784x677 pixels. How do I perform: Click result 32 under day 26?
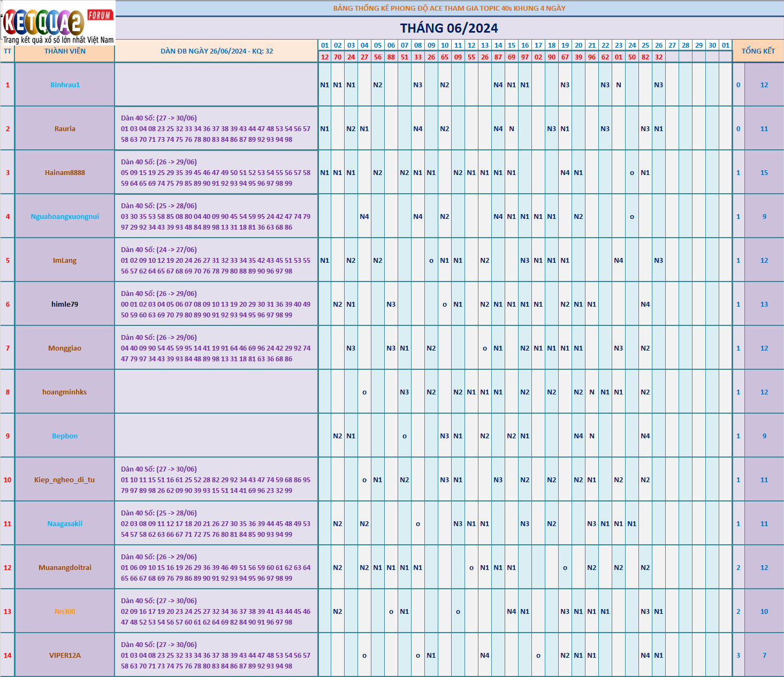pyautogui.click(x=659, y=57)
